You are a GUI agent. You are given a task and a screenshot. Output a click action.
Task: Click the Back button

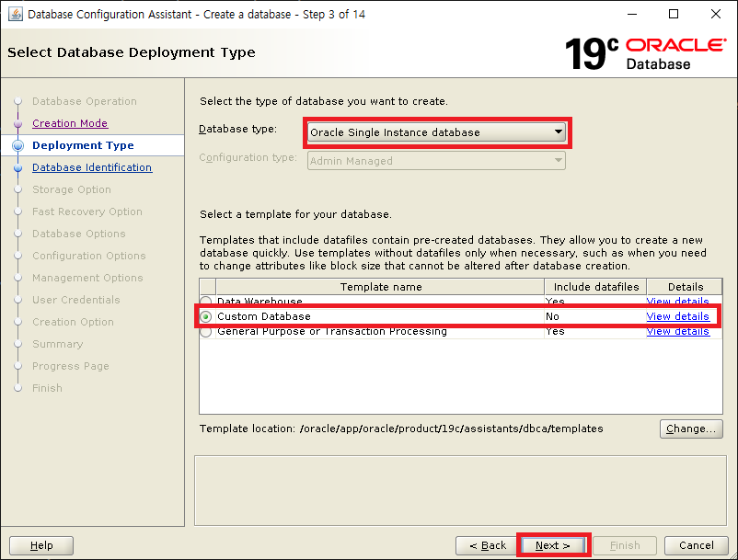tap(488, 545)
